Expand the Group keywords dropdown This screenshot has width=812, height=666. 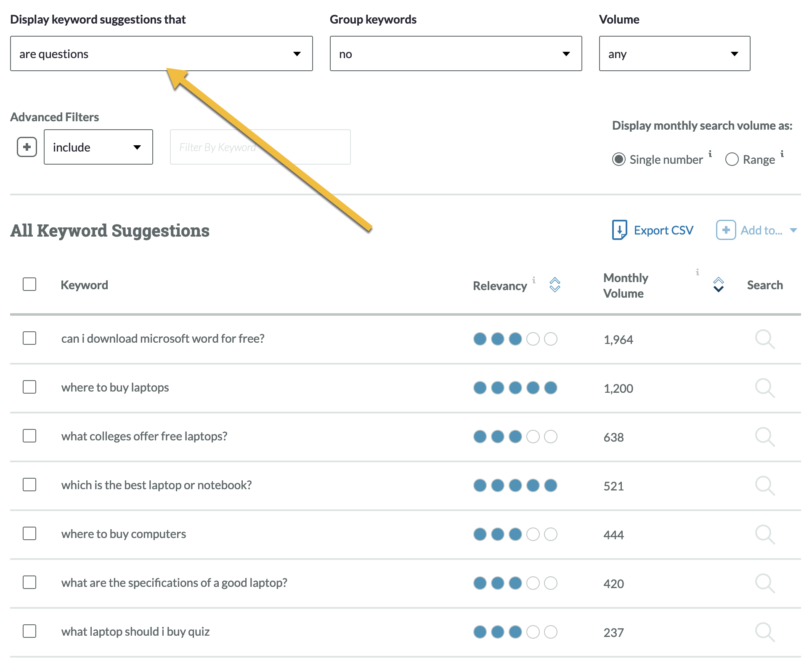456,53
